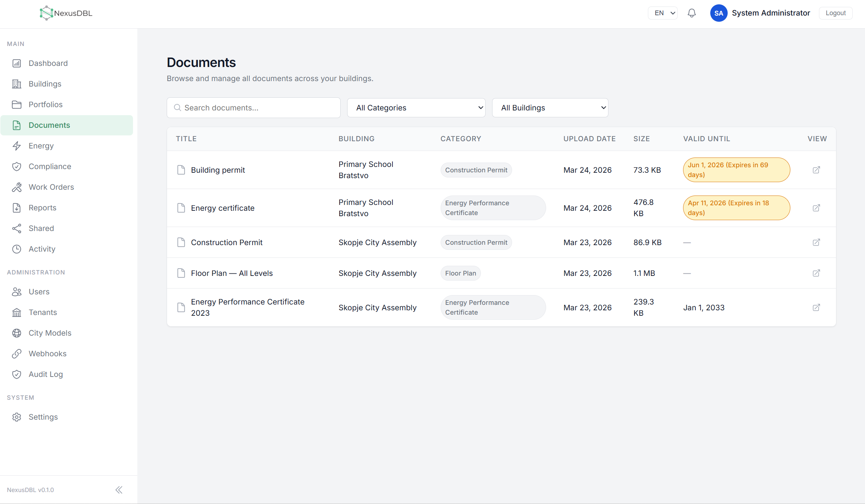
Task: Click the Floor Plan category tag
Action: [x=461, y=273]
